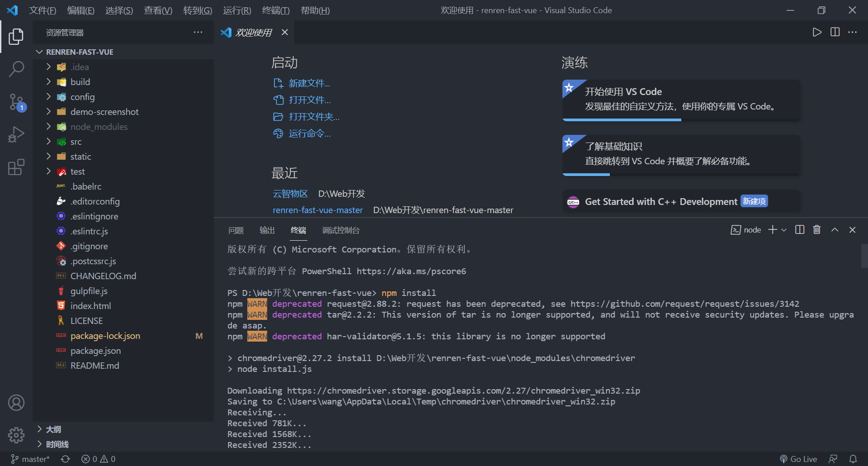Open the Manage gear icon

pyautogui.click(x=16, y=435)
